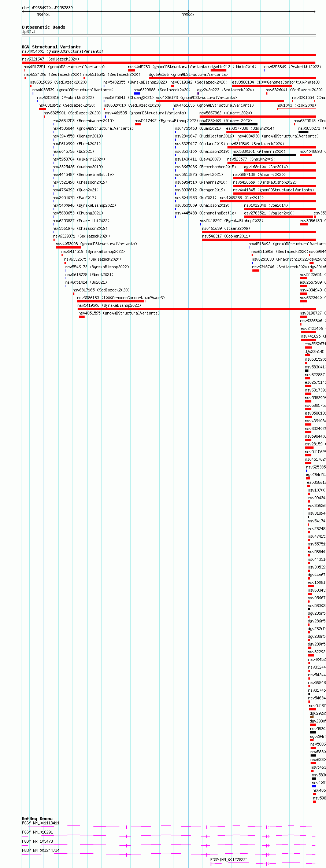Open nsv5675041 (Chuang2021) variant

(129, 98)
